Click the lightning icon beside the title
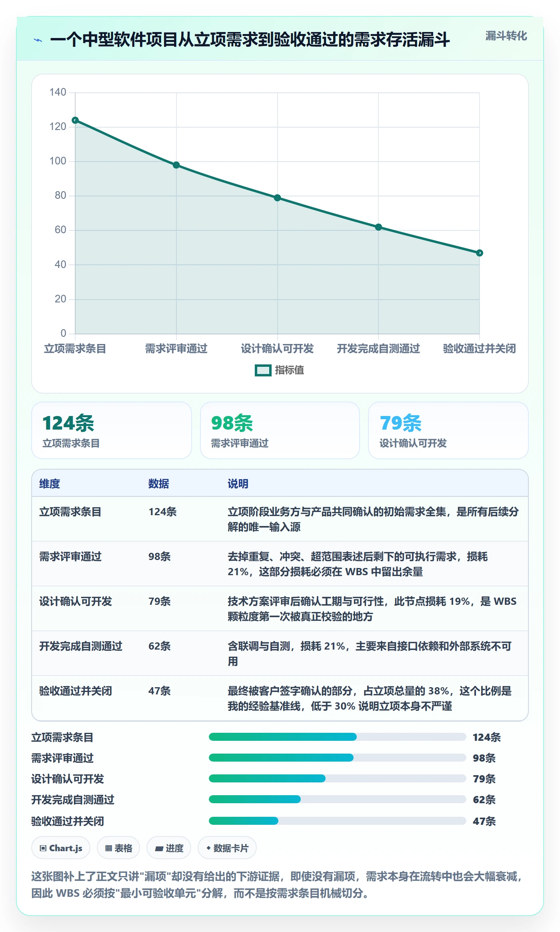The width and height of the screenshot is (560, 932). coord(38,40)
